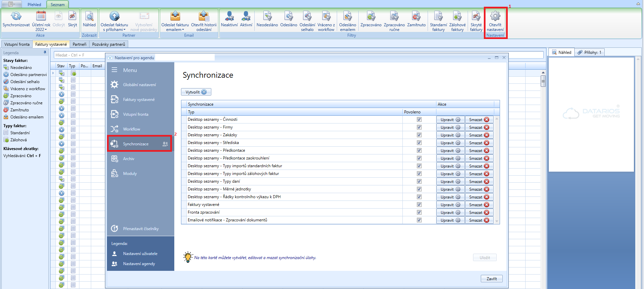Select Globální nastavení in settings menu
Image resolution: width=644 pixels, height=289 pixels.
tap(139, 85)
